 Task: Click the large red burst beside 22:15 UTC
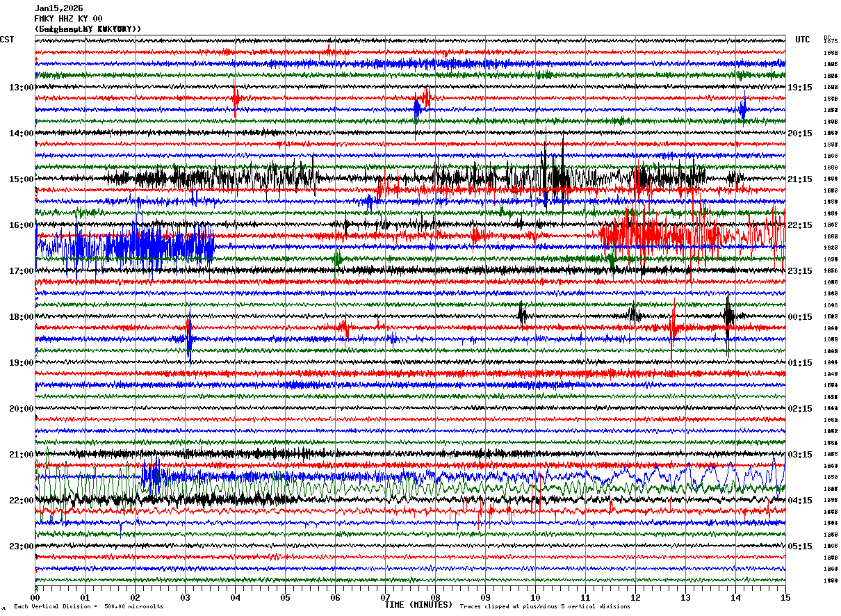[692, 235]
